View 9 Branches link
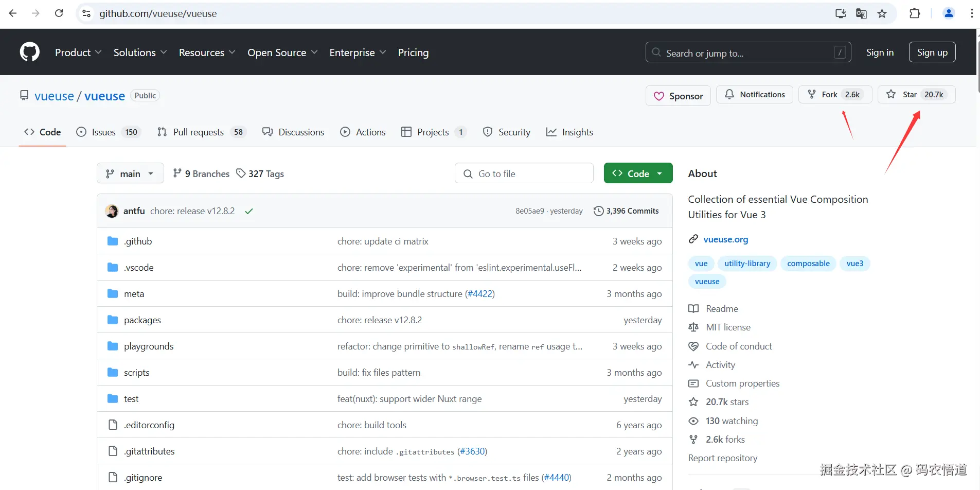 click(x=201, y=173)
